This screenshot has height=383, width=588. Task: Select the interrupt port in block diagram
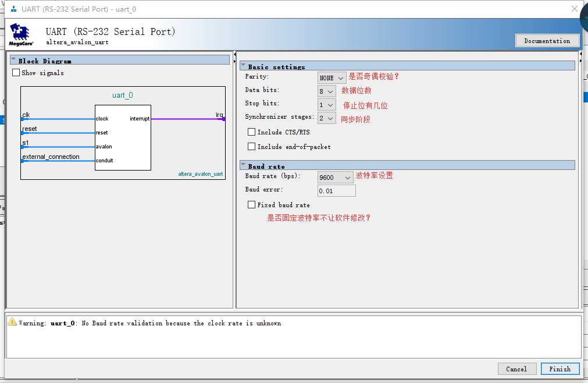140,119
